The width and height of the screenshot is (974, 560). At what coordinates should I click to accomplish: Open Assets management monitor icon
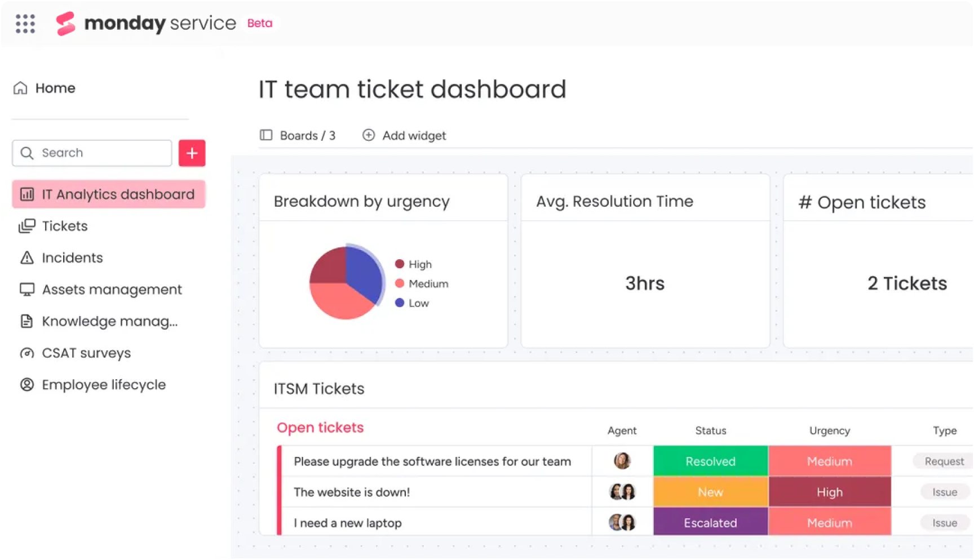[27, 290]
